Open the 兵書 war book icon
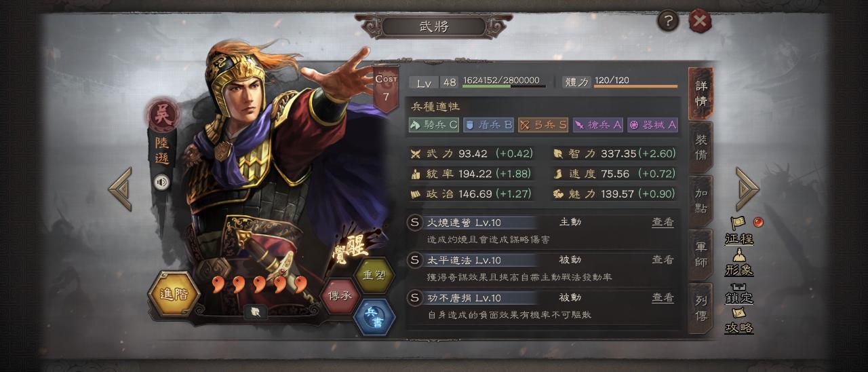The width and height of the screenshot is (868, 372). click(x=374, y=316)
